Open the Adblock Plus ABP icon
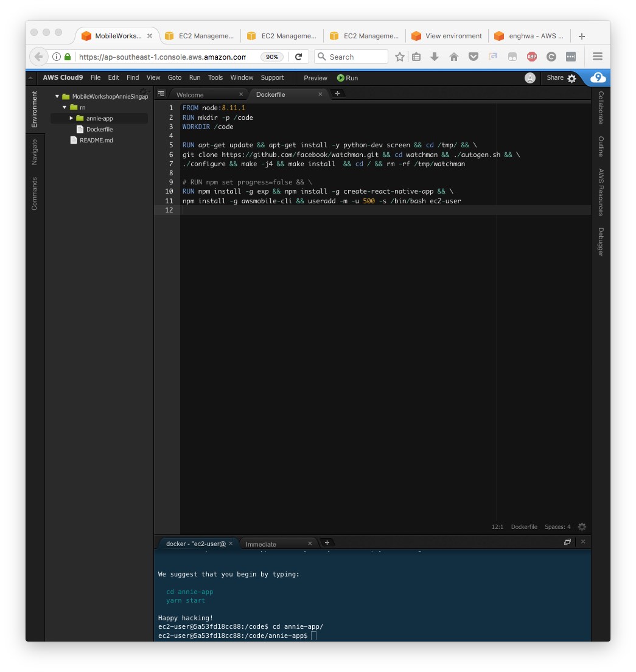Screen dimensions: 636x672 point(532,57)
